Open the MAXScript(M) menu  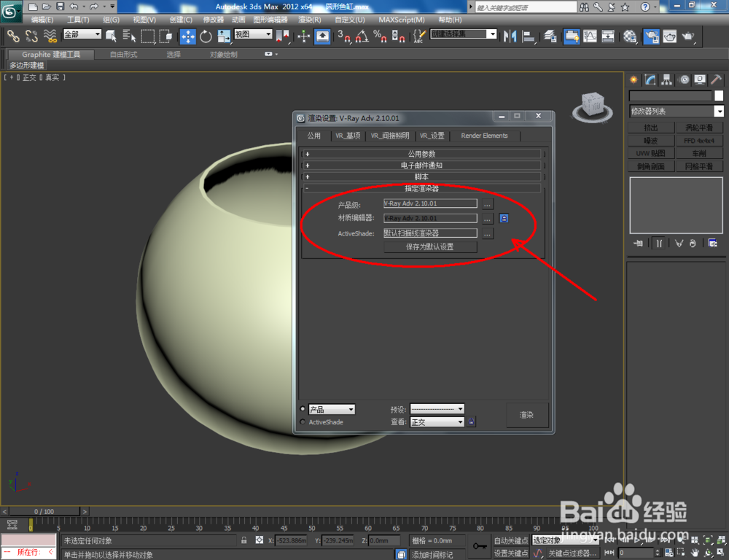[401, 20]
